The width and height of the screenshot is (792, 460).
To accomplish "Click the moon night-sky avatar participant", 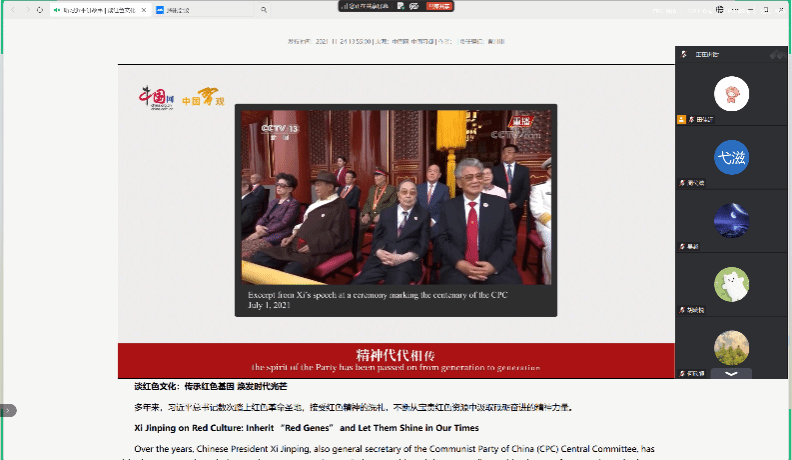I will (731, 220).
